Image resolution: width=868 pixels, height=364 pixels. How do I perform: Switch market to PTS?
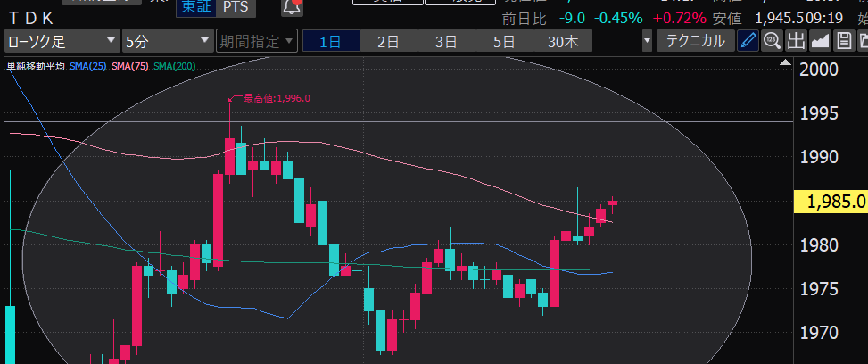coord(236,8)
